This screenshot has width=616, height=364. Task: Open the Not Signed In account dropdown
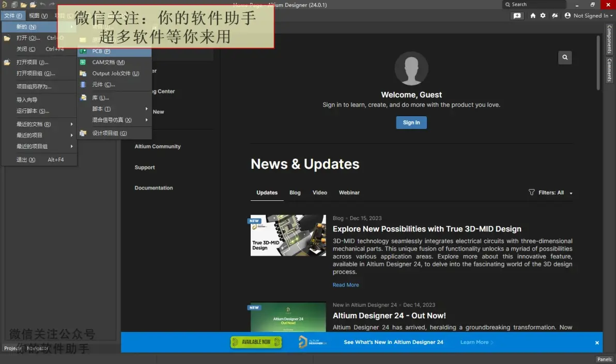588,15
